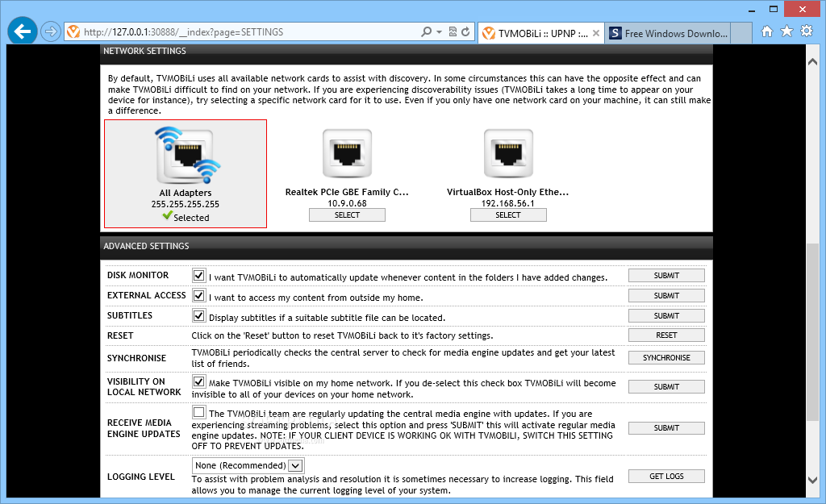Viewport: 826px width, 504px height.
Task: Click the VirtualBox Host-Only adapter icon
Action: [x=508, y=153]
